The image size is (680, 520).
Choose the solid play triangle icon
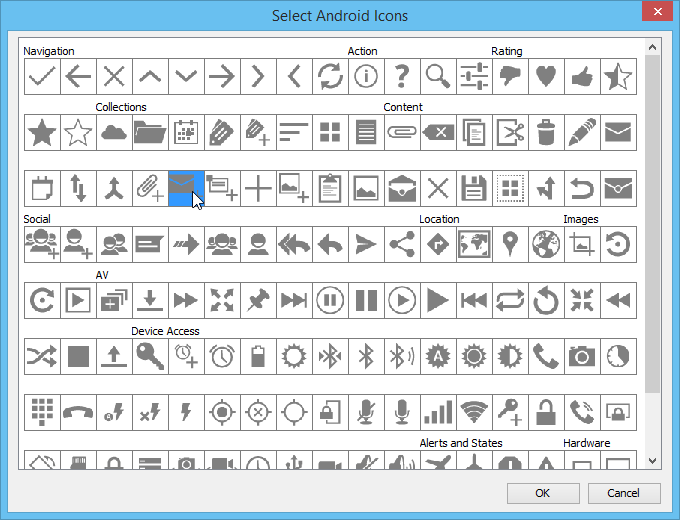(438, 300)
